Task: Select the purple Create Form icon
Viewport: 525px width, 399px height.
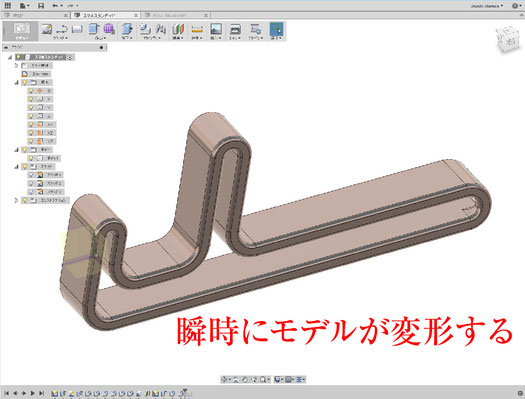Action: click(x=109, y=29)
